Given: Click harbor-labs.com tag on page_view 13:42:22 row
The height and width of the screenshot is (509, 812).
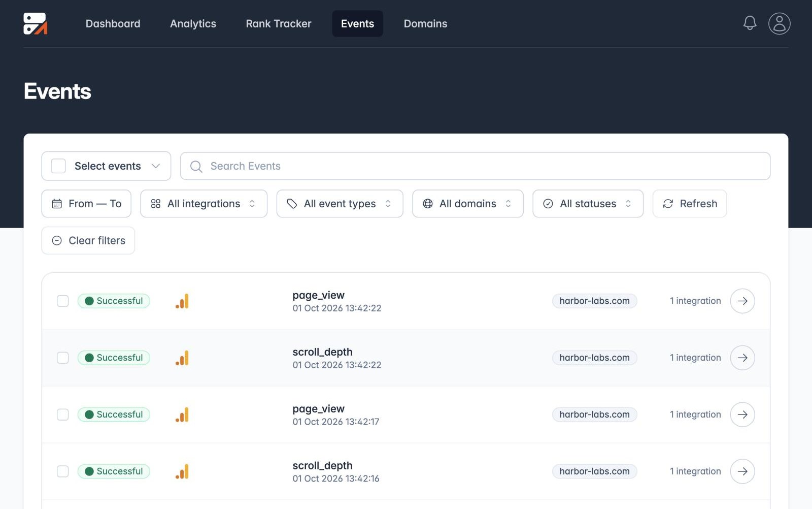Looking at the screenshot, I should click(x=594, y=301).
